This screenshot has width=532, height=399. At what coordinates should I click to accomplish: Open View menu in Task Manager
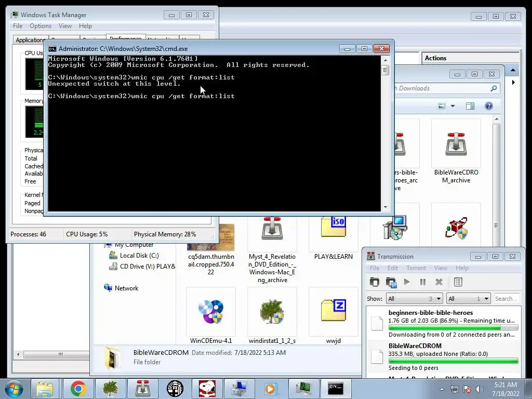tap(65, 26)
